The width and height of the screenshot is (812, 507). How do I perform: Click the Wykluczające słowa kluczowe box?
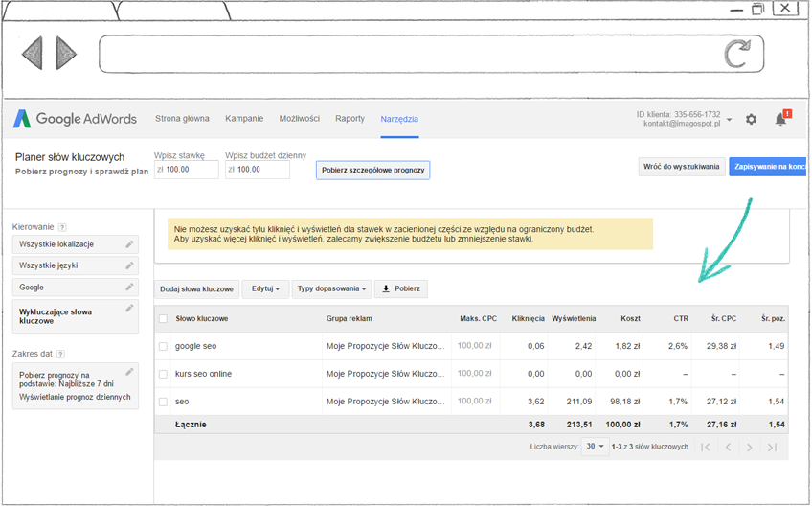pos(76,316)
